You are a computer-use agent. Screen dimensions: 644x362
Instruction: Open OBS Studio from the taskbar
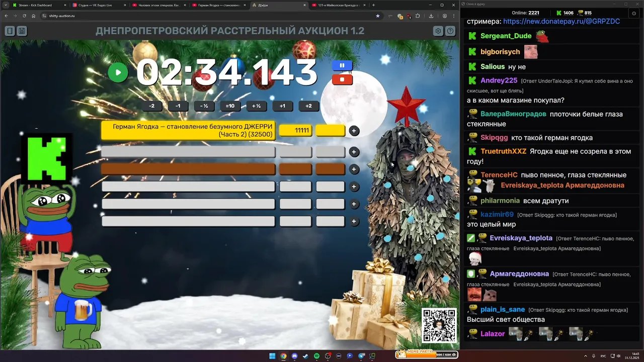tap(328, 356)
